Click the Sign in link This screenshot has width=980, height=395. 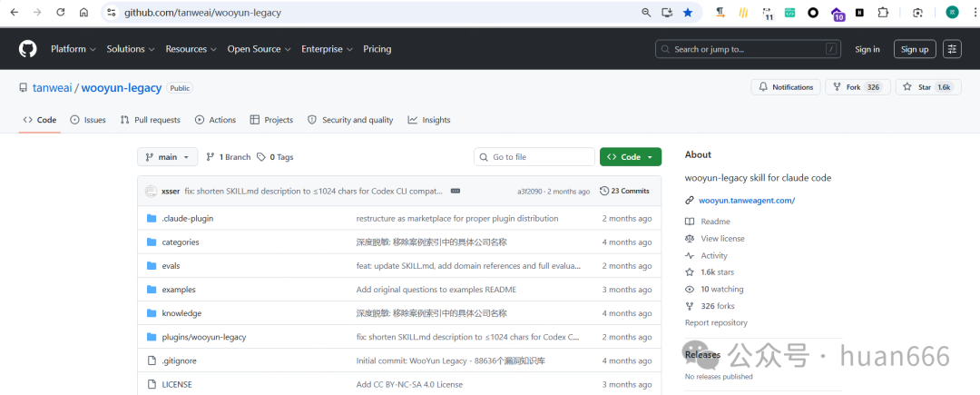click(867, 49)
